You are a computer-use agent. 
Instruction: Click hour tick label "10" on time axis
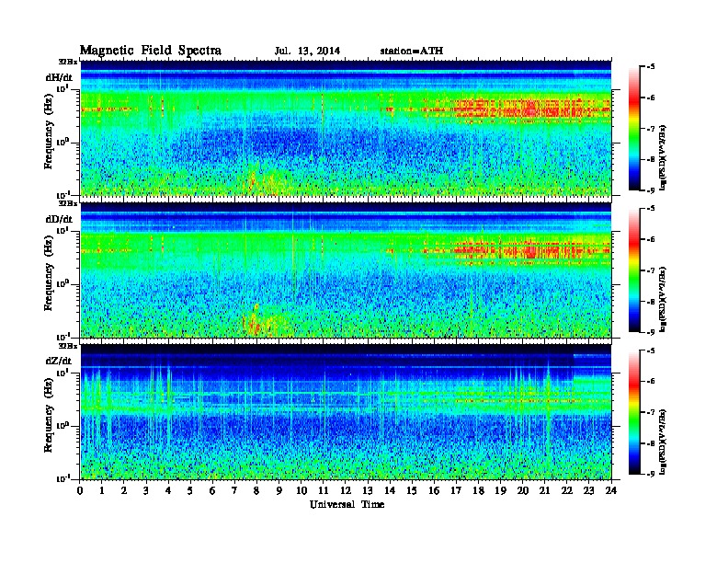[x=301, y=490]
